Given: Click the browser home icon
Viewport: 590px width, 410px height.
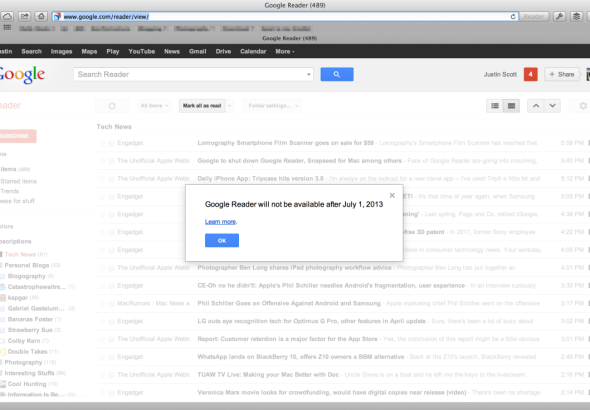Looking at the screenshot, I should (x=41, y=16).
